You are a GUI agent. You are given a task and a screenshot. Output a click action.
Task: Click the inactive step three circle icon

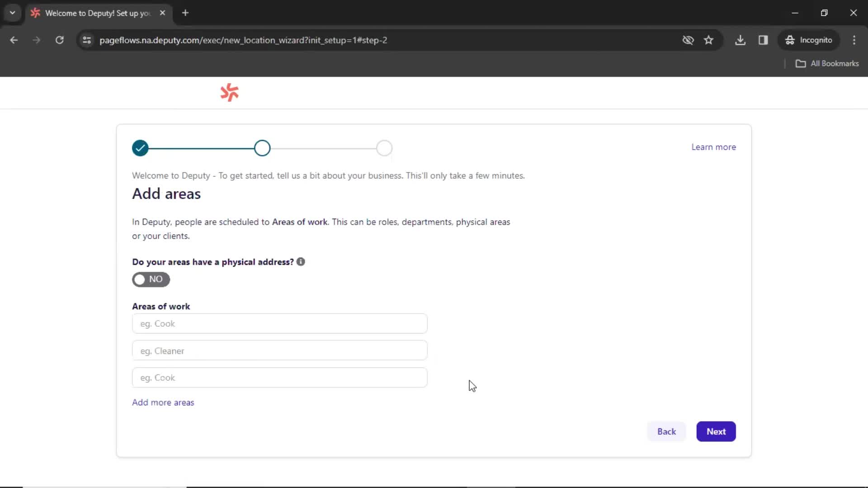(x=386, y=148)
